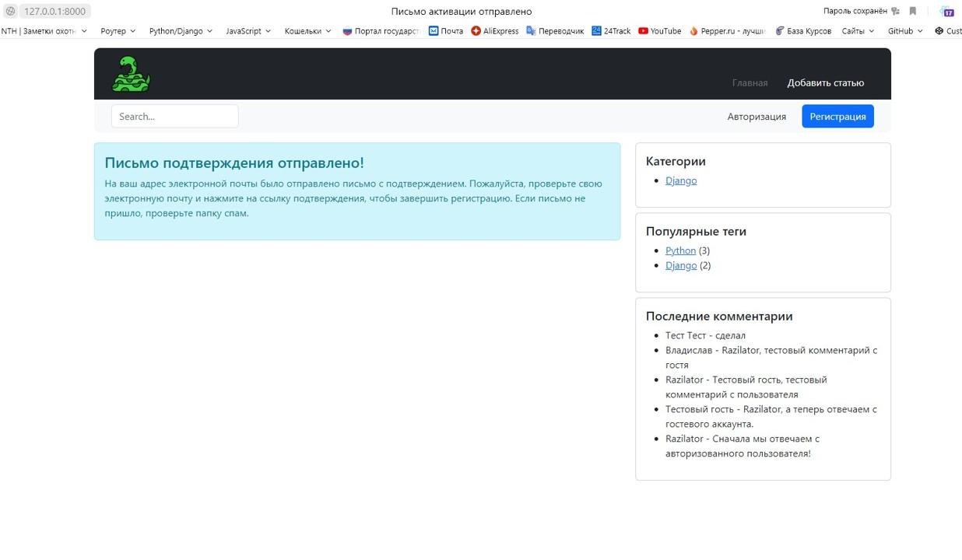This screenshot has width=962, height=560.
Task: Expand the NTH | Заметки bookmark folder
Action: pyautogui.click(x=44, y=31)
